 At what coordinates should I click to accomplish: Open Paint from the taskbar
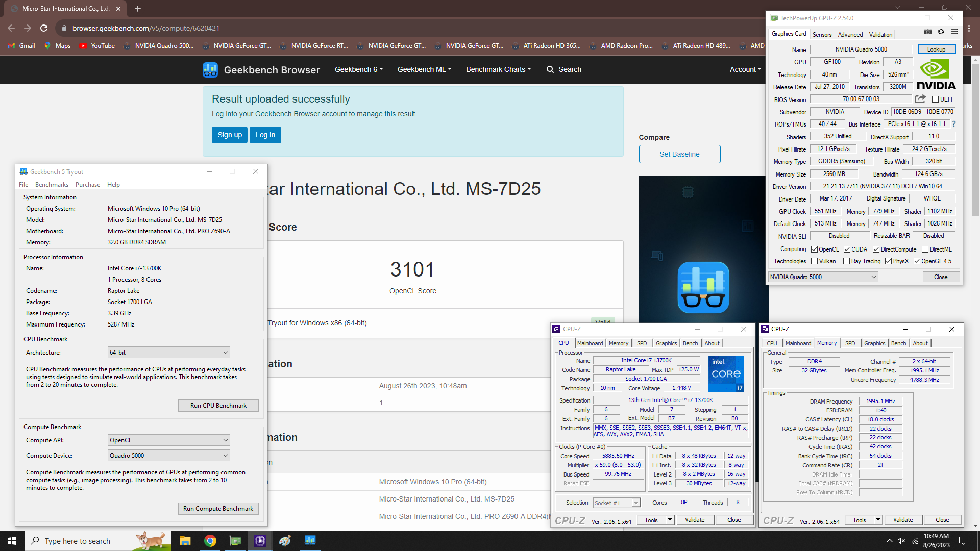click(x=285, y=541)
